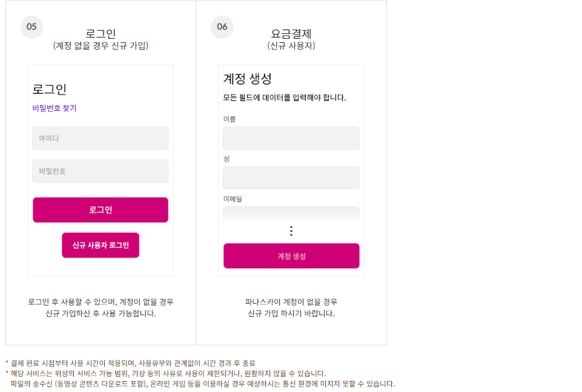Click the 로그인 step title text
582x392 pixels.
pyautogui.click(x=102, y=33)
